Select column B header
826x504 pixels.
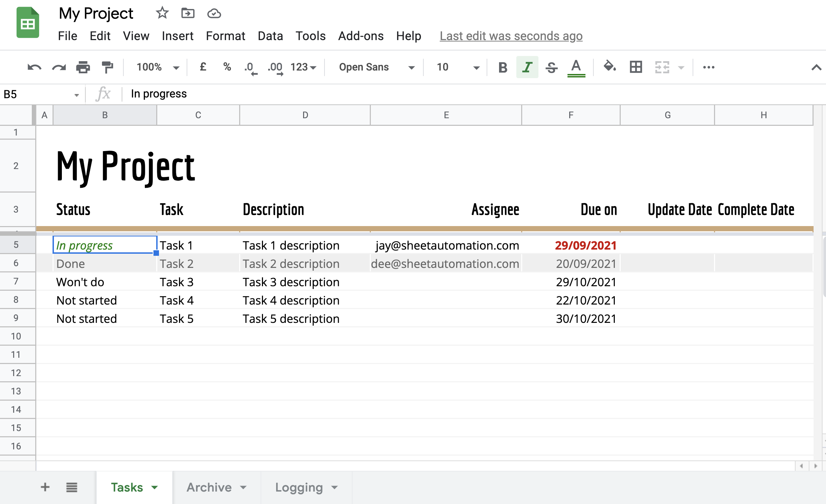pos(105,115)
